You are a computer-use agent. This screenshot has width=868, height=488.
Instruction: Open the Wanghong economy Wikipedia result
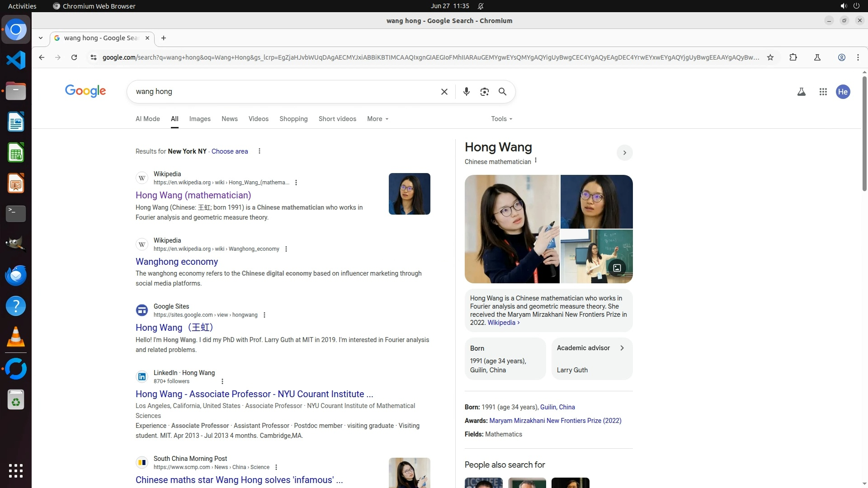[x=176, y=262]
